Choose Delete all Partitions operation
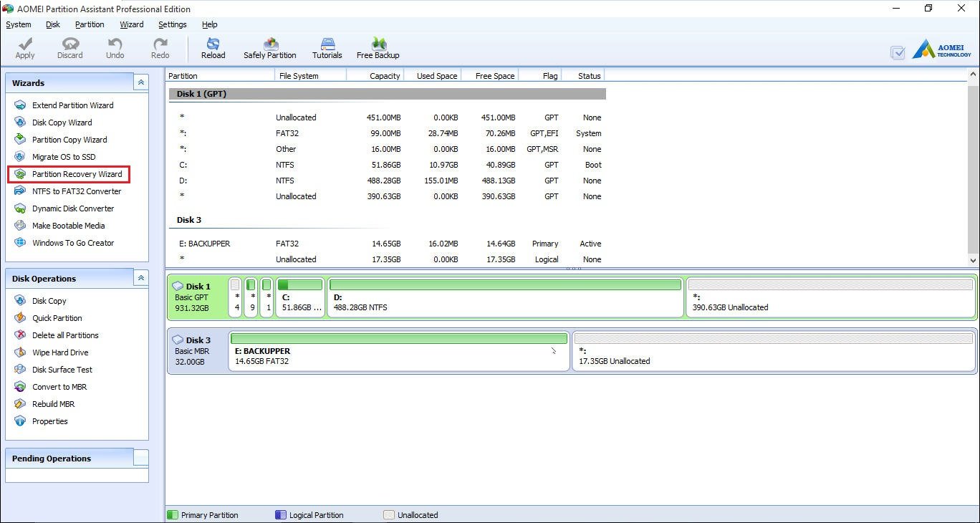The height and width of the screenshot is (523, 980). pos(57,335)
